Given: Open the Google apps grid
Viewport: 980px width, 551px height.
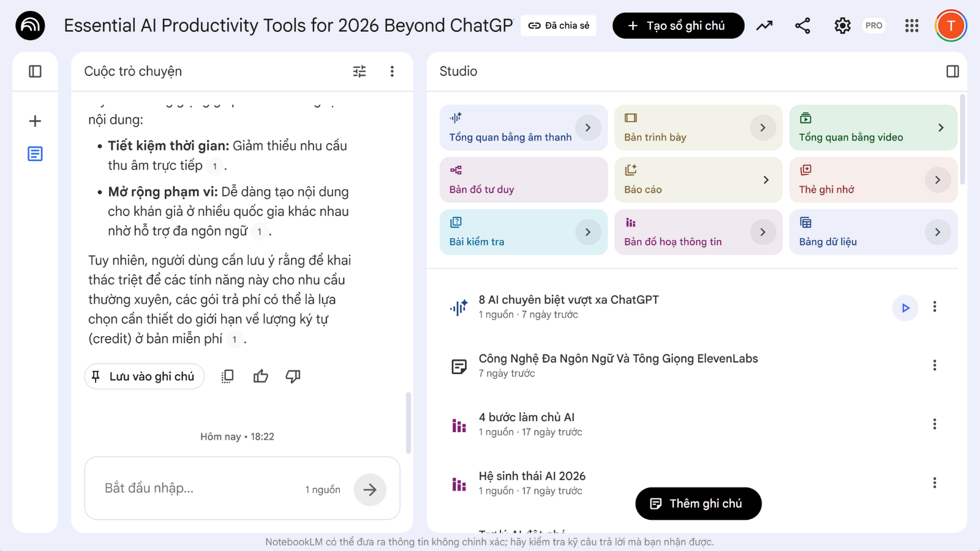Looking at the screenshot, I should click(911, 26).
